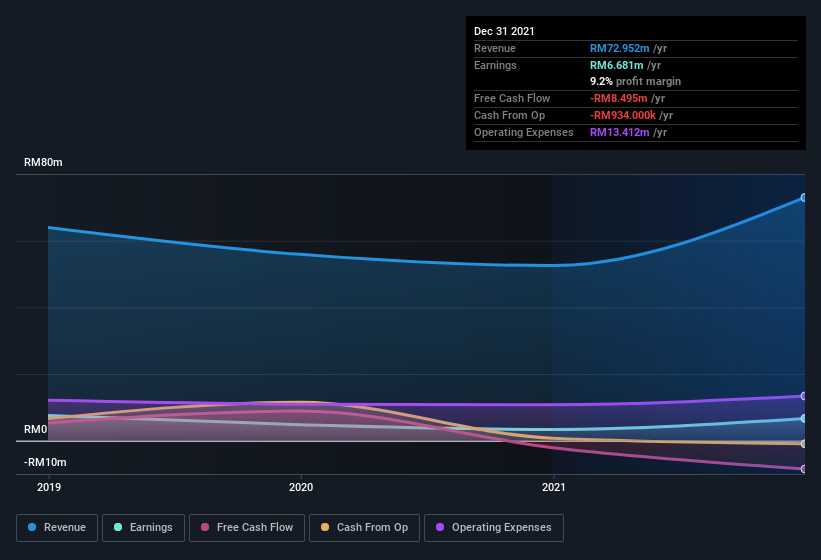Click the Earnings row label in tooltip
Viewport: 821px width, 560px height.
point(495,65)
